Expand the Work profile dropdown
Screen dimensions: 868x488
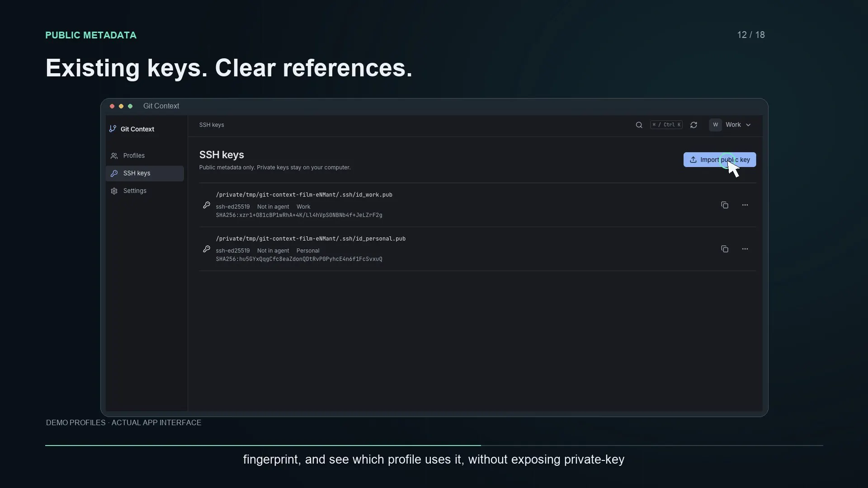pos(731,125)
